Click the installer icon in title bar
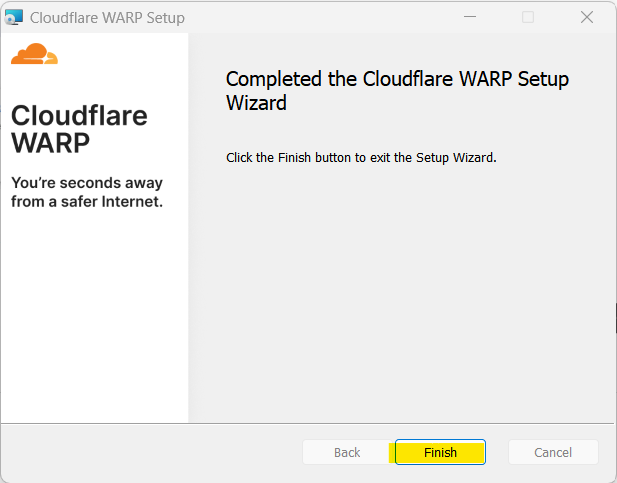 [x=14, y=18]
